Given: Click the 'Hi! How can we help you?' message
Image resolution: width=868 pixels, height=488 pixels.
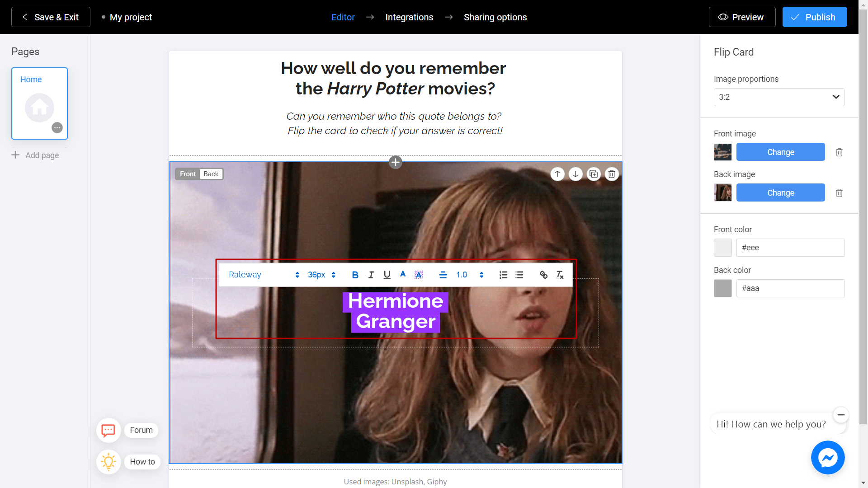Looking at the screenshot, I should click(771, 424).
